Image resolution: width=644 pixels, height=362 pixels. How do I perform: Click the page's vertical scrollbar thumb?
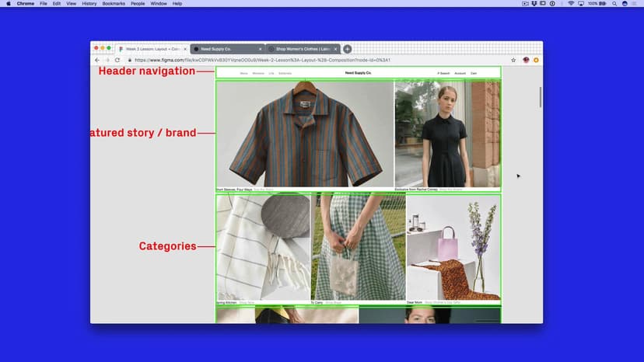point(541,97)
